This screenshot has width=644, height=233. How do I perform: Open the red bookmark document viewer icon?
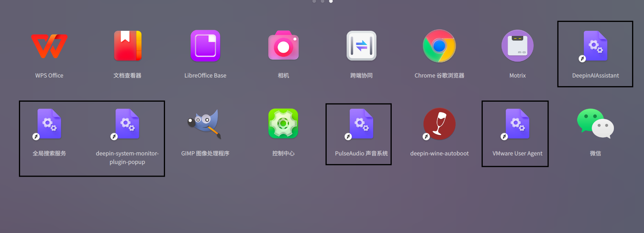pos(127,46)
